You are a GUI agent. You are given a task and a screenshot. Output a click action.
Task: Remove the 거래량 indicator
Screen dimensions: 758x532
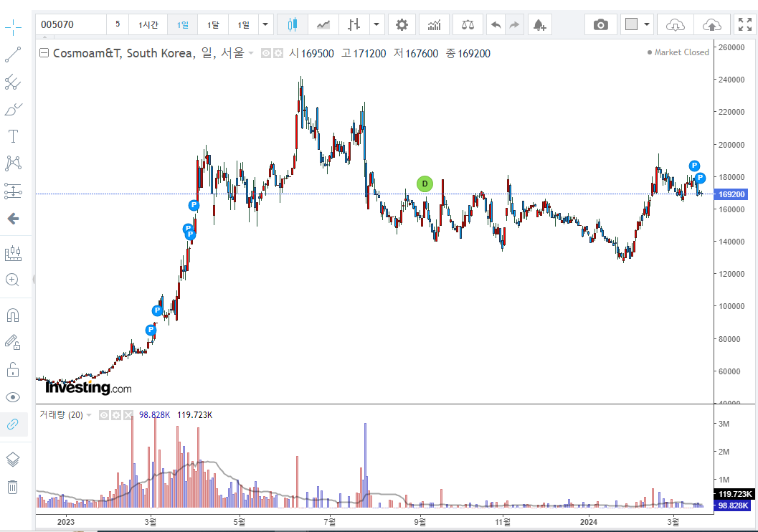tap(128, 415)
